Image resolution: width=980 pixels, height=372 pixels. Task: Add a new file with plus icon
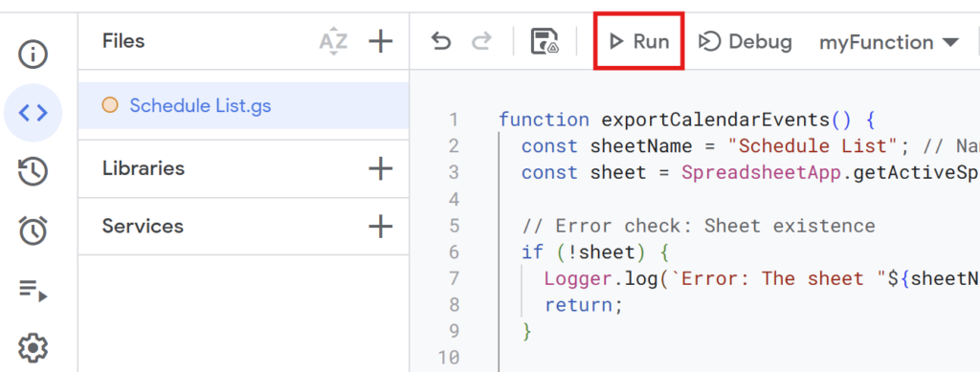[381, 41]
